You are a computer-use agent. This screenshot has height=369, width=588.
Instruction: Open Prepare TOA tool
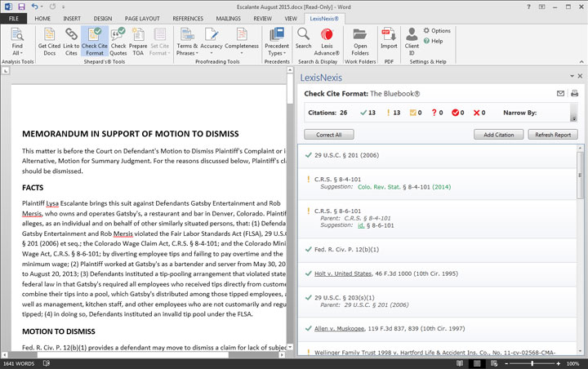pyautogui.click(x=138, y=42)
